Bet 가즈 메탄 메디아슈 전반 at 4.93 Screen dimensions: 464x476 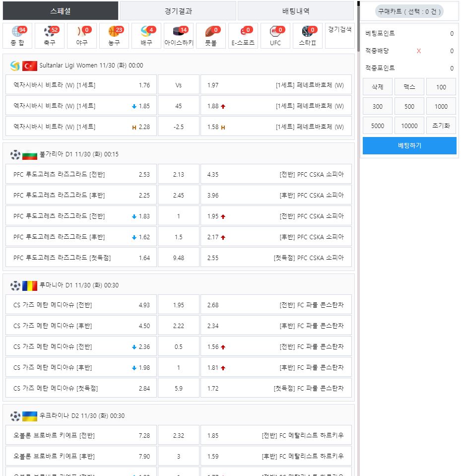pyautogui.click(x=81, y=305)
